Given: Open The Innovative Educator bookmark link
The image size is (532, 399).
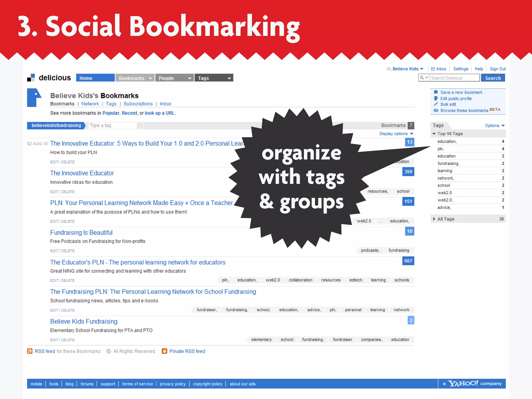Looking at the screenshot, I should tap(82, 173).
